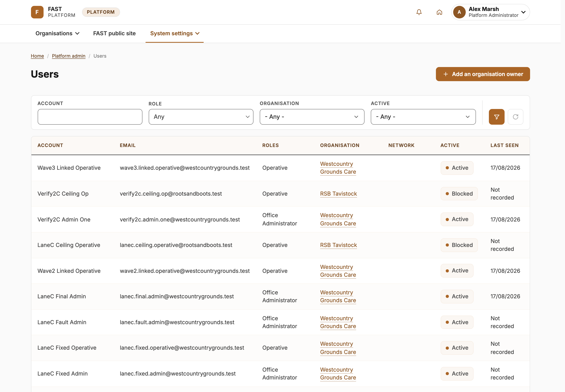Reset filters with the refresh icon
The width and height of the screenshot is (565, 392).
[x=515, y=117]
